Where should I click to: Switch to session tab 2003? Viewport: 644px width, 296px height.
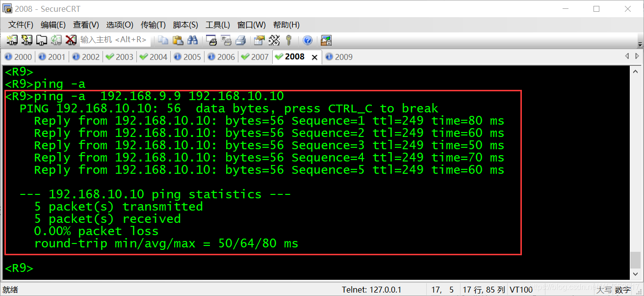coord(120,57)
